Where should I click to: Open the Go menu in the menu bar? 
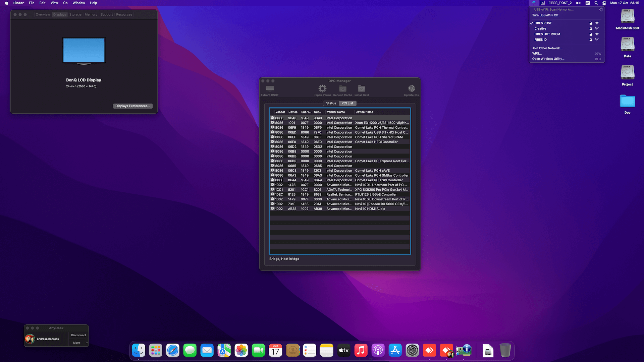coord(65,3)
